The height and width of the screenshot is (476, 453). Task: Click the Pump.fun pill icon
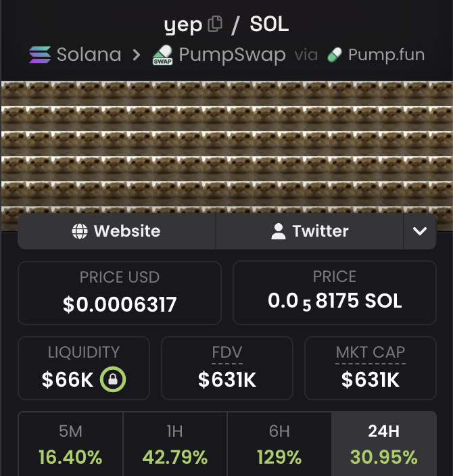point(335,55)
